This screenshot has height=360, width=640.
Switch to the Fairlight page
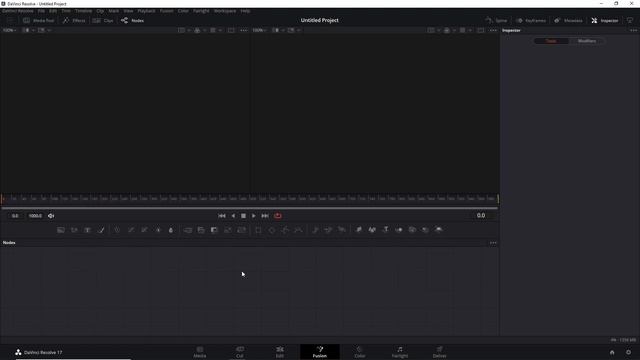coord(400,352)
